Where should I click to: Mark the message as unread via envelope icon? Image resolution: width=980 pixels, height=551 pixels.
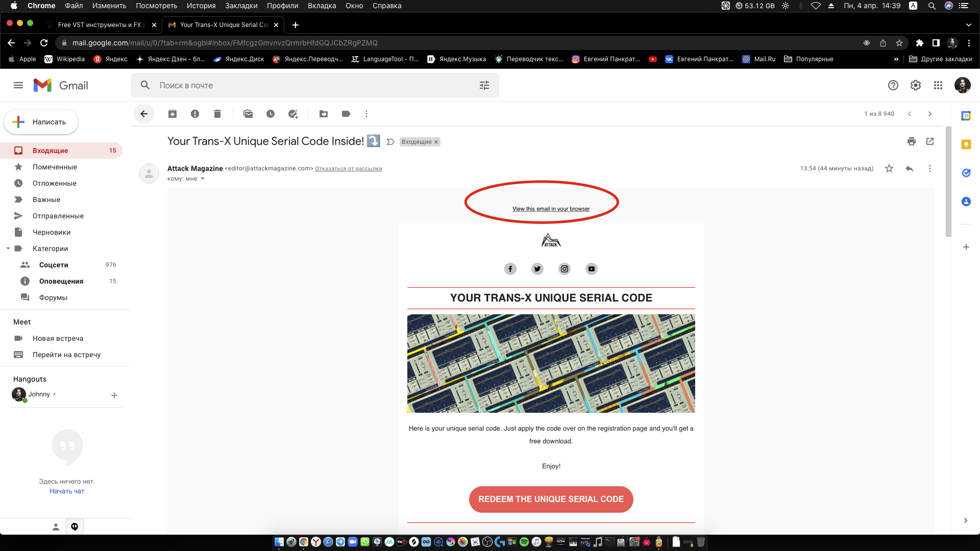[248, 114]
